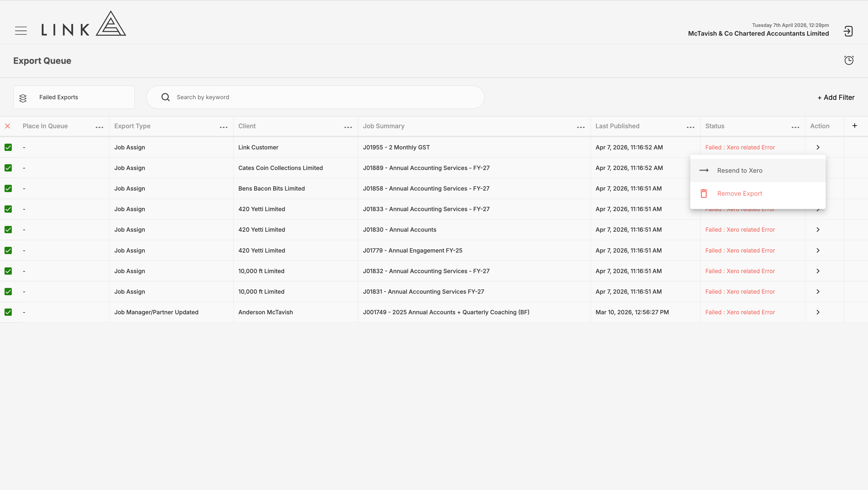Expand actions for J01779 row

pyautogui.click(x=818, y=250)
